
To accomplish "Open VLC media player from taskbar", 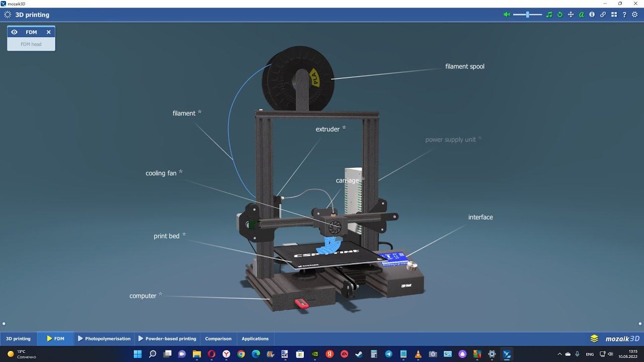I will tap(418, 354).
